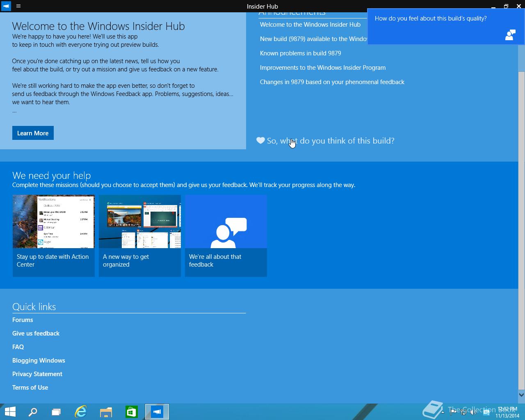Click 'Welcome to the Windows Insider Hub' heading
This screenshot has width=525, height=420.
(x=98, y=26)
